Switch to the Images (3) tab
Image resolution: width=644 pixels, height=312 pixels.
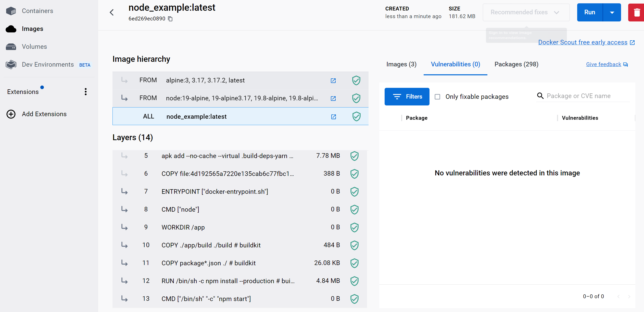click(x=401, y=64)
